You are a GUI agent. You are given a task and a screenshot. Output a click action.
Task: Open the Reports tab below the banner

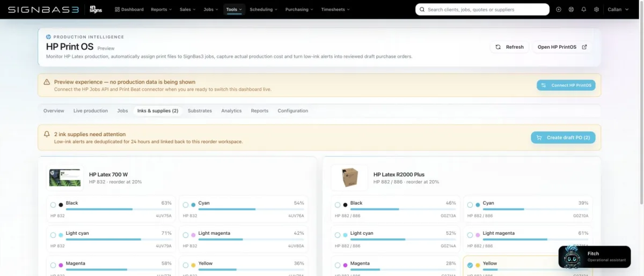[x=260, y=111]
